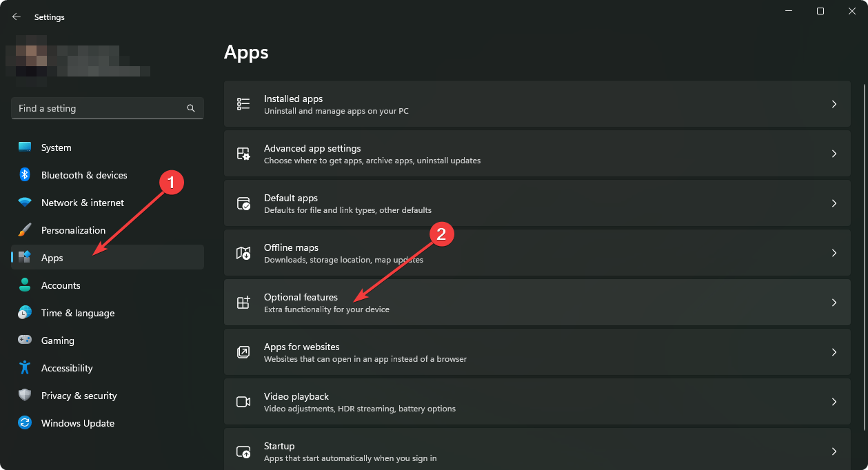
Task: Open Time & language settings
Action: [108, 313]
